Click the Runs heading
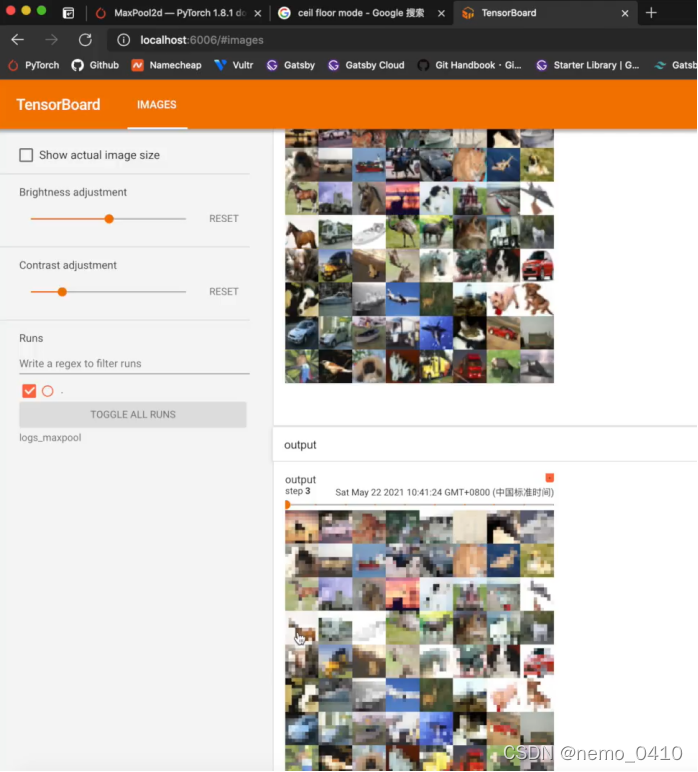Screen dimensions: 698x772 (x=31, y=338)
